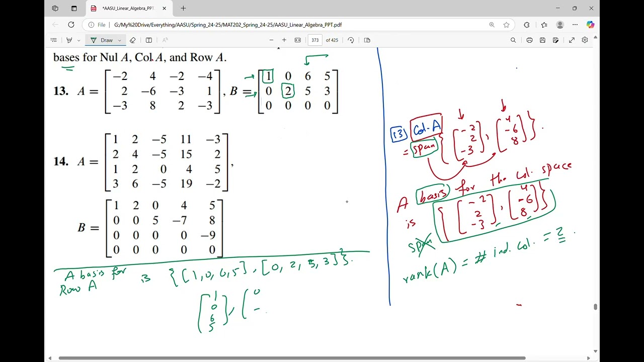Click the Read aloud icon

(x=165, y=40)
